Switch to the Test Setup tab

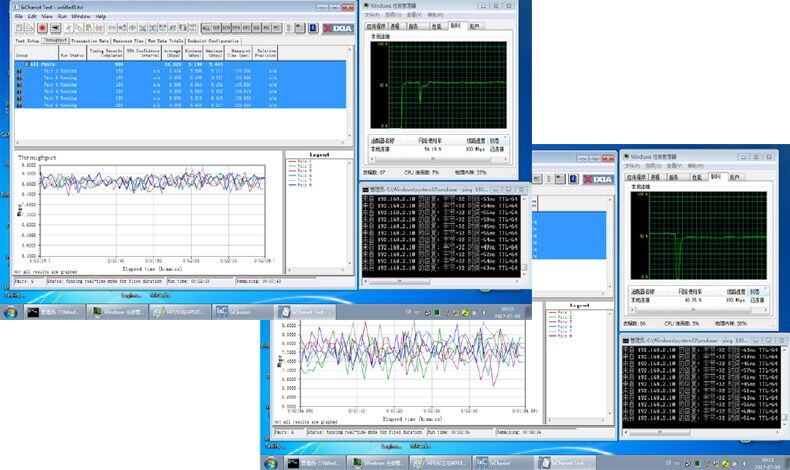(x=27, y=41)
